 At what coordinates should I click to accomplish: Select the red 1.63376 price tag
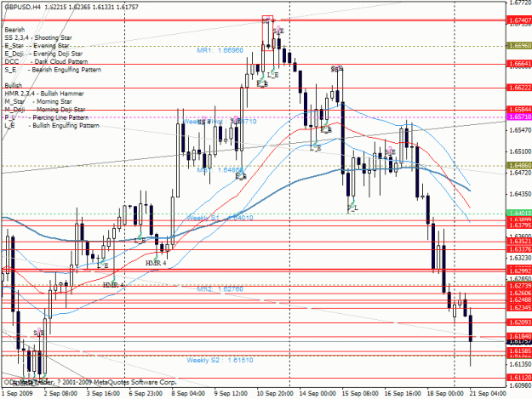(518, 249)
